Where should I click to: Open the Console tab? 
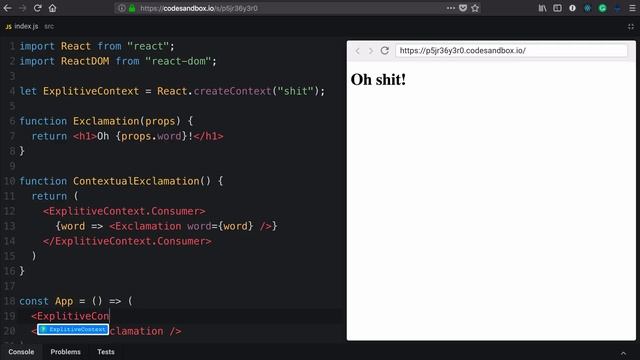pos(21,352)
